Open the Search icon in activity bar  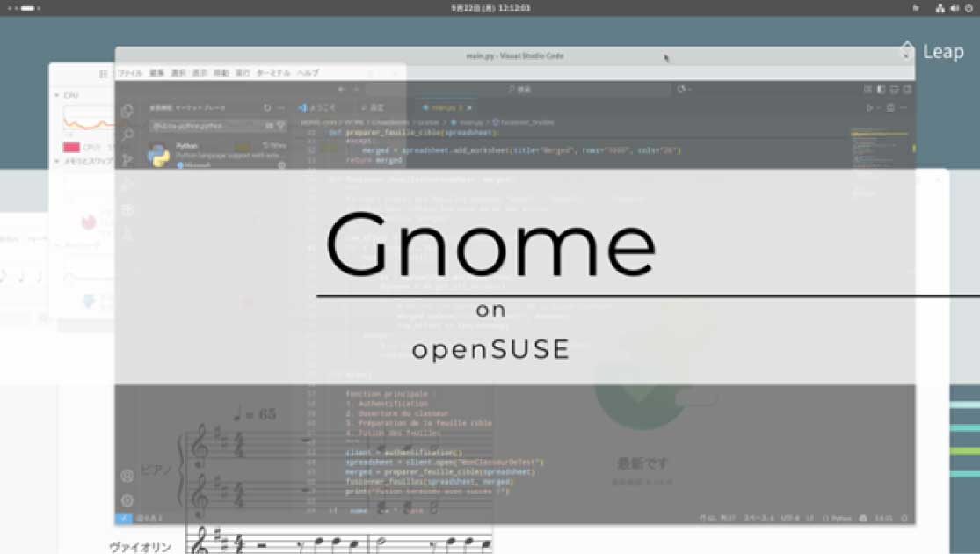[x=128, y=135]
